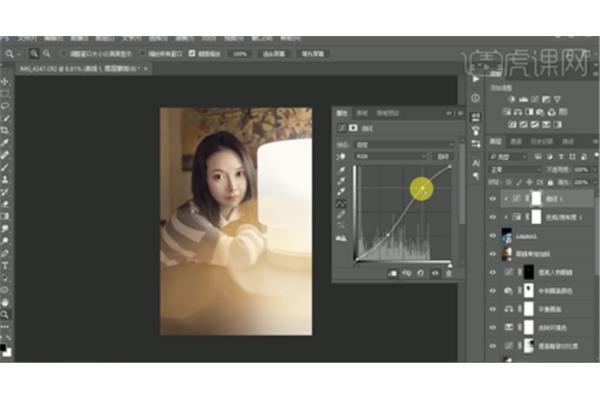Hide the Hue/Saturation 1 layer
The height and width of the screenshot is (400, 600).
click(492, 217)
